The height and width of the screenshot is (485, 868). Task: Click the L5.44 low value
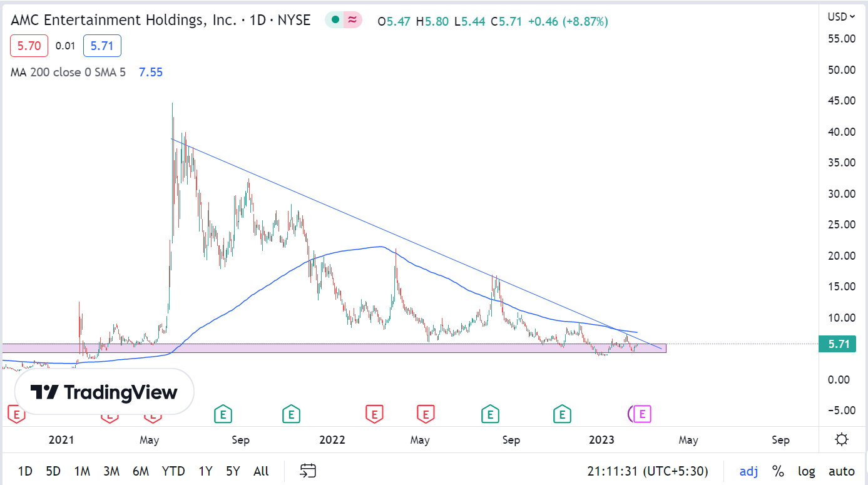[x=470, y=21]
